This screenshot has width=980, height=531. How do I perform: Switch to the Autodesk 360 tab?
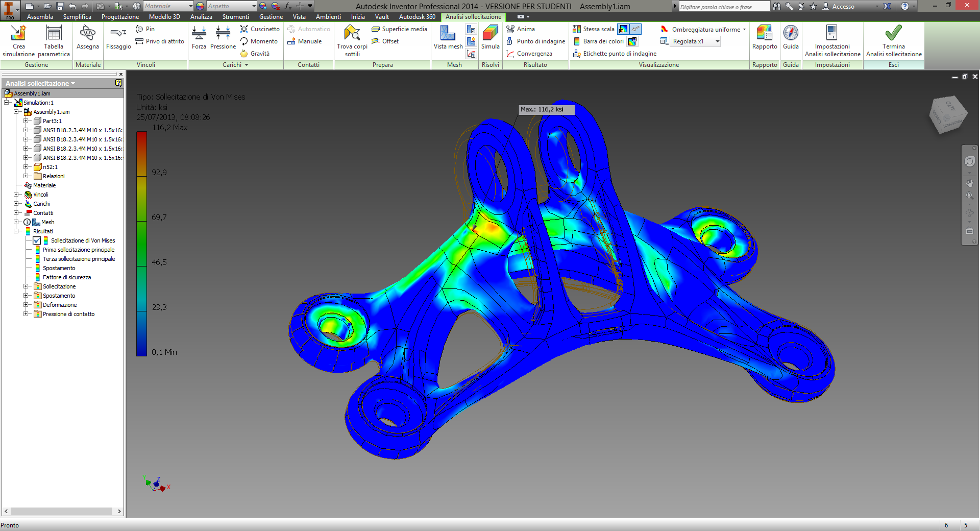pos(417,17)
